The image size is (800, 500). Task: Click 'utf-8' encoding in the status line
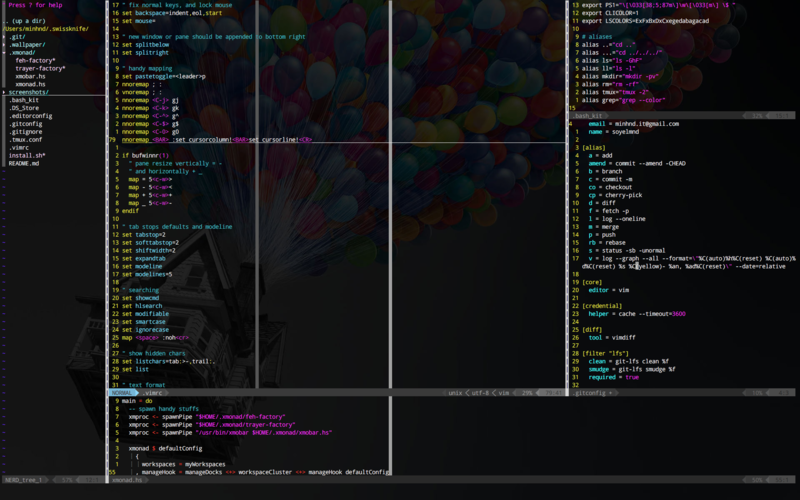pos(480,393)
